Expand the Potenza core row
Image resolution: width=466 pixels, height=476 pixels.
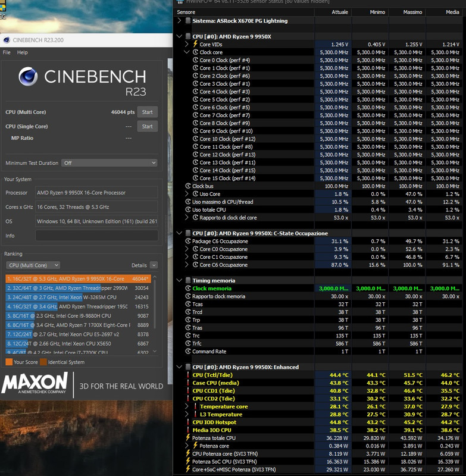pos(187,446)
